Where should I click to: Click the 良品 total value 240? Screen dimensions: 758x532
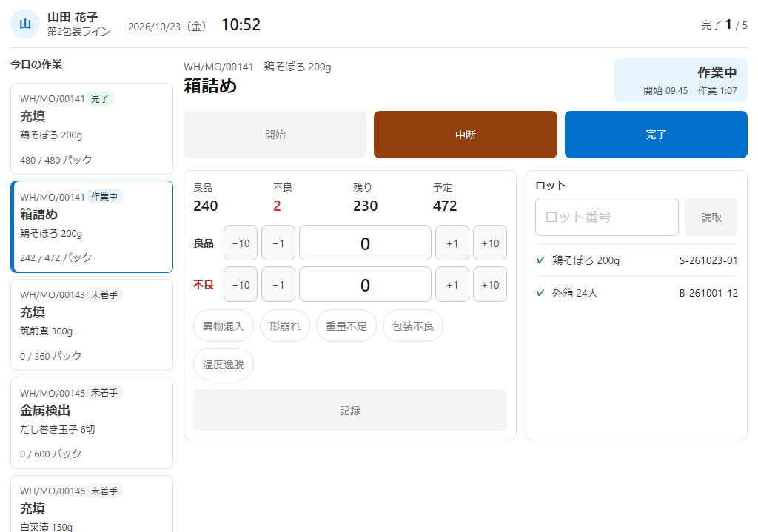206,206
